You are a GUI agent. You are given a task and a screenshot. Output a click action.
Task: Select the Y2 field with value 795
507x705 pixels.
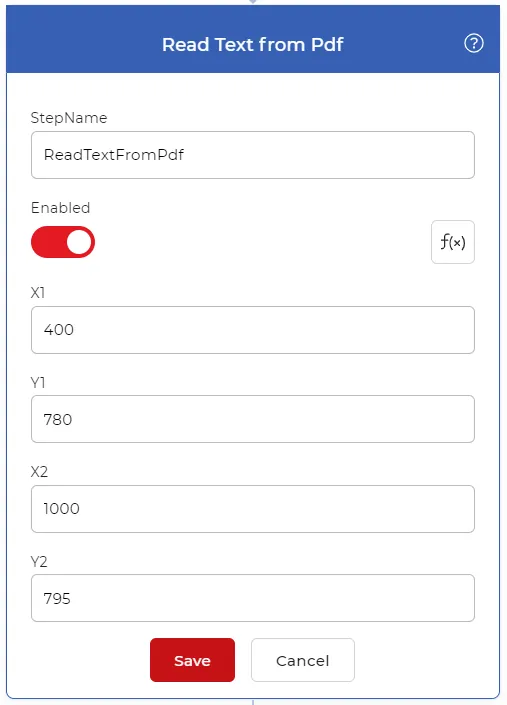coord(253,598)
